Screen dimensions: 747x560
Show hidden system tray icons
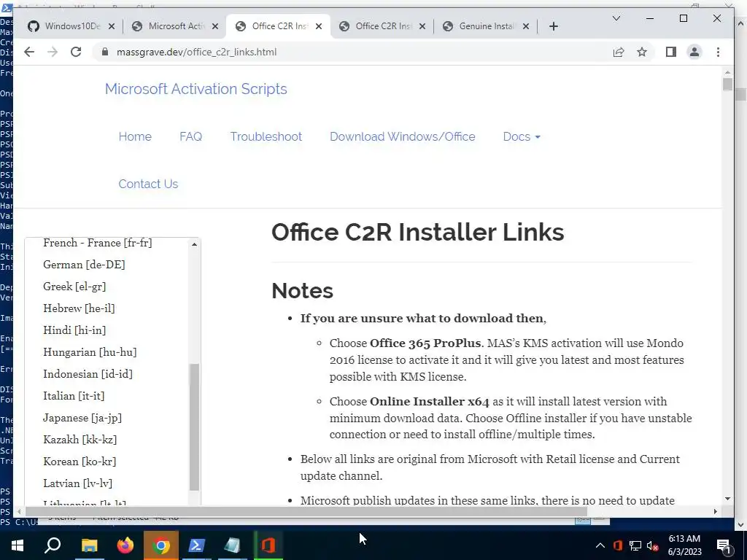click(x=600, y=545)
